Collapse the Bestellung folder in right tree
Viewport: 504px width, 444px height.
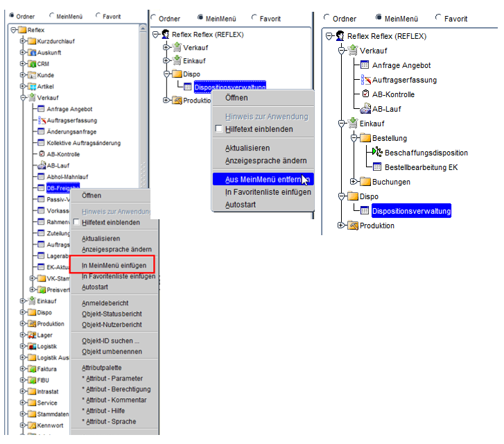pyautogui.click(x=354, y=138)
